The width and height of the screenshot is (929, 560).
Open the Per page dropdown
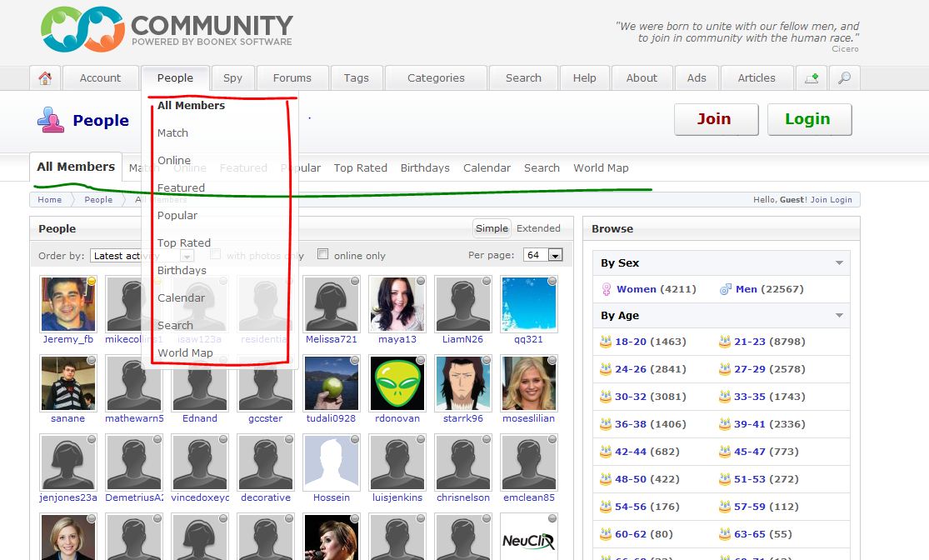pyautogui.click(x=542, y=255)
